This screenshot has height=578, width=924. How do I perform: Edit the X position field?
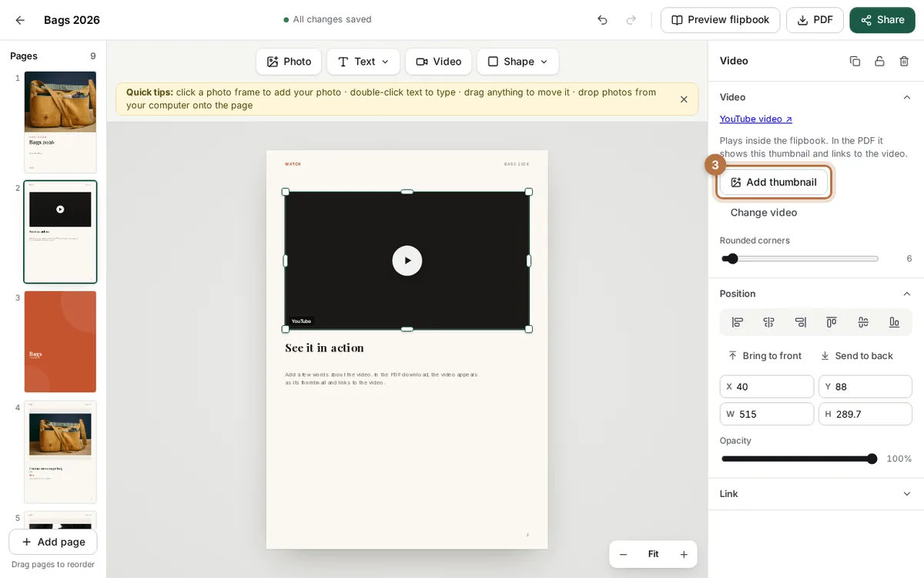click(x=767, y=387)
